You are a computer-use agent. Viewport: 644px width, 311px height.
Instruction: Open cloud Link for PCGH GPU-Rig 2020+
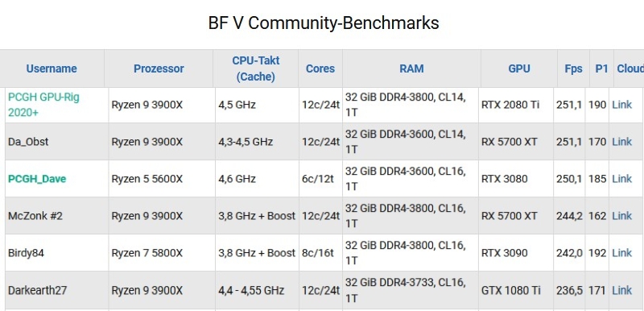click(x=621, y=105)
